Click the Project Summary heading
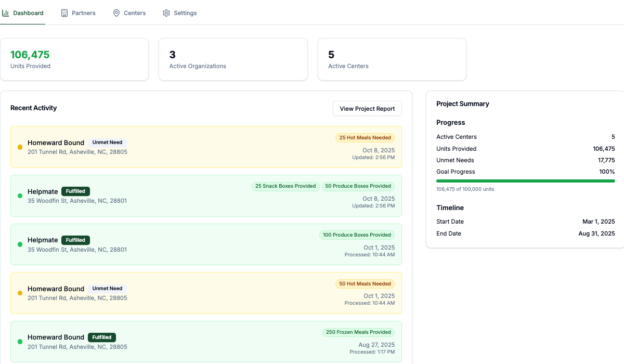This screenshot has width=624, height=364. click(463, 104)
